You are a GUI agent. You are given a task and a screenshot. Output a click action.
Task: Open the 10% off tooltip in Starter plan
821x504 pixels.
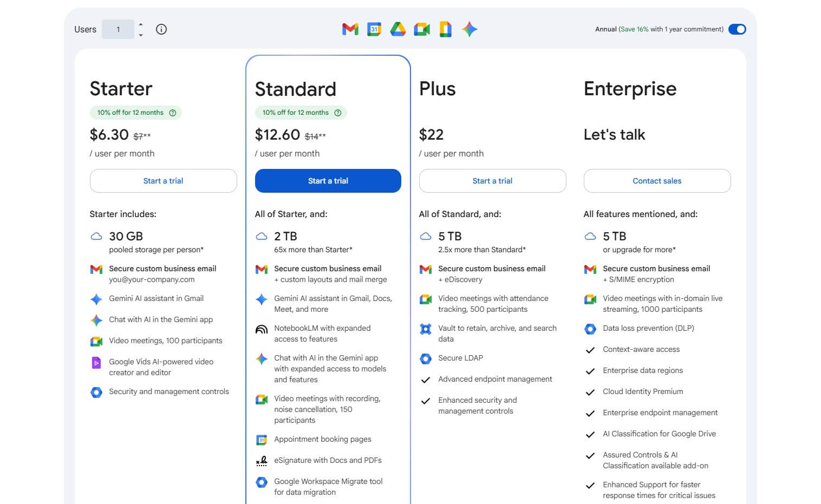pyautogui.click(x=172, y=113)
